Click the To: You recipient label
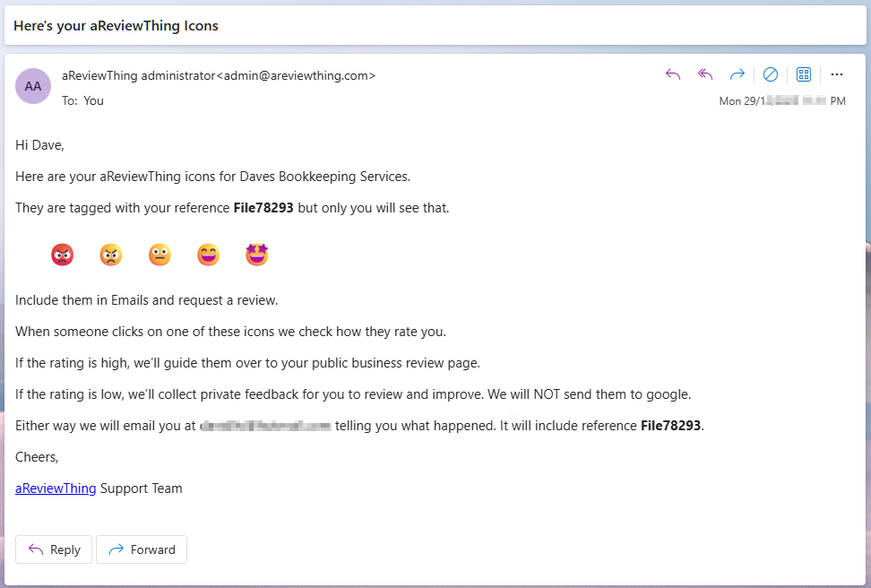This screenshot has width=871, height=588. point(83,100)
